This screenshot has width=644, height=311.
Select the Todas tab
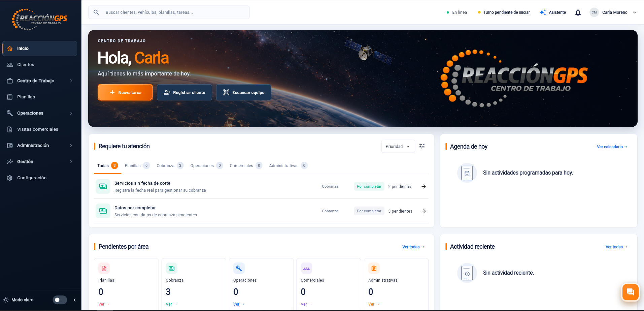107,165
